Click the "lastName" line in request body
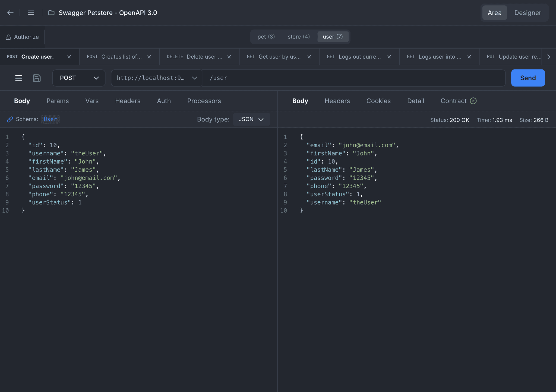 (64, 170)
